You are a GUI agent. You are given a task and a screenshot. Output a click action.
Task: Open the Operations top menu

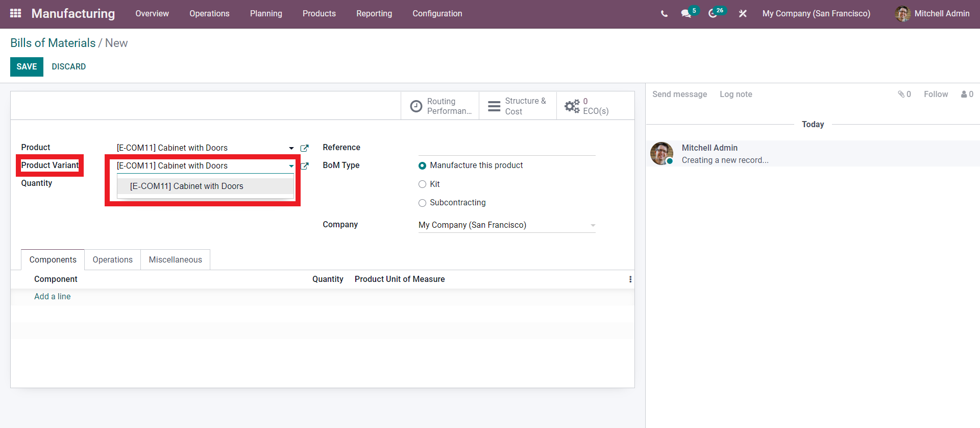209,14
